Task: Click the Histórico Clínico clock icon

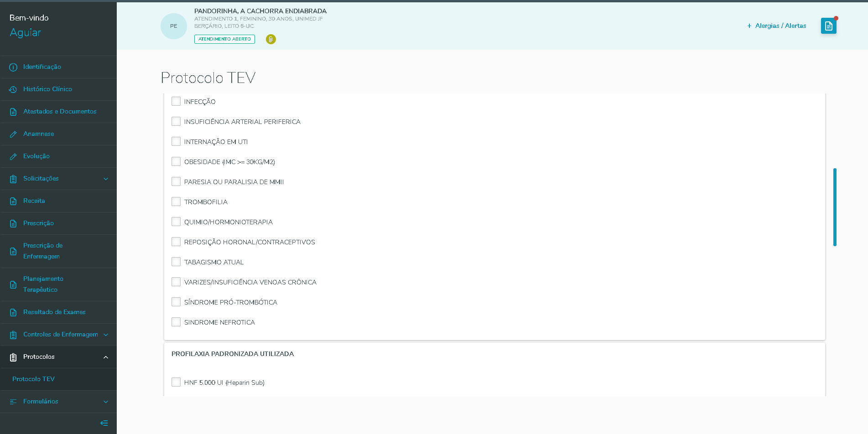Action: tap(13, 89)
